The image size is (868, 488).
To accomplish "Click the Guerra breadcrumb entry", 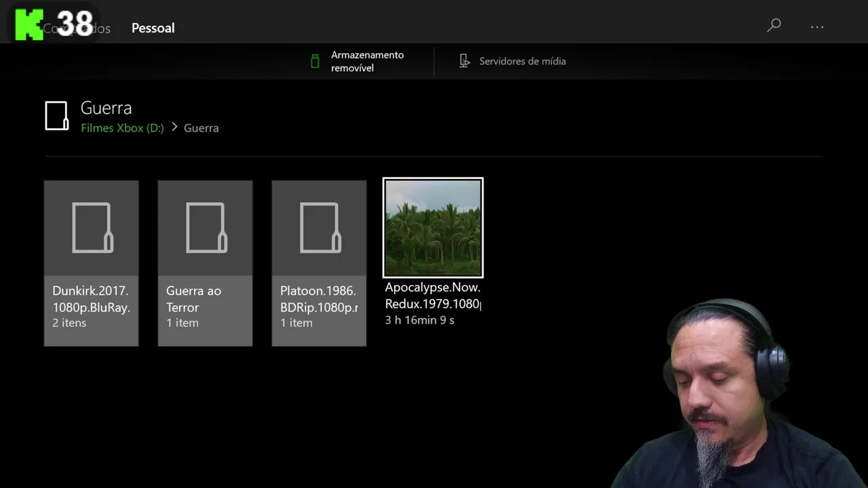I will coord(201,127).
